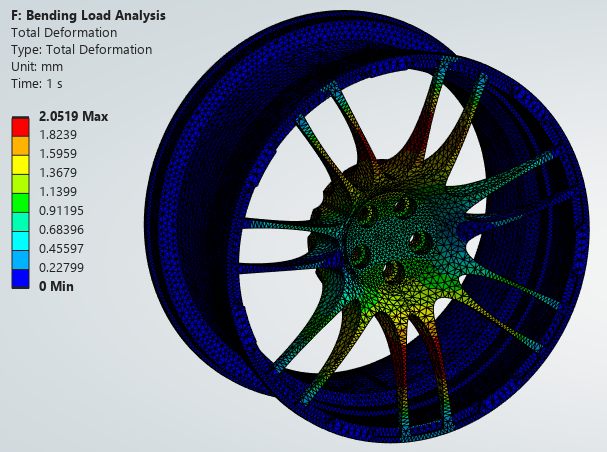Click the Type: Total Deformation text
This screenshot has height=452, width=607.
(81, 50)
